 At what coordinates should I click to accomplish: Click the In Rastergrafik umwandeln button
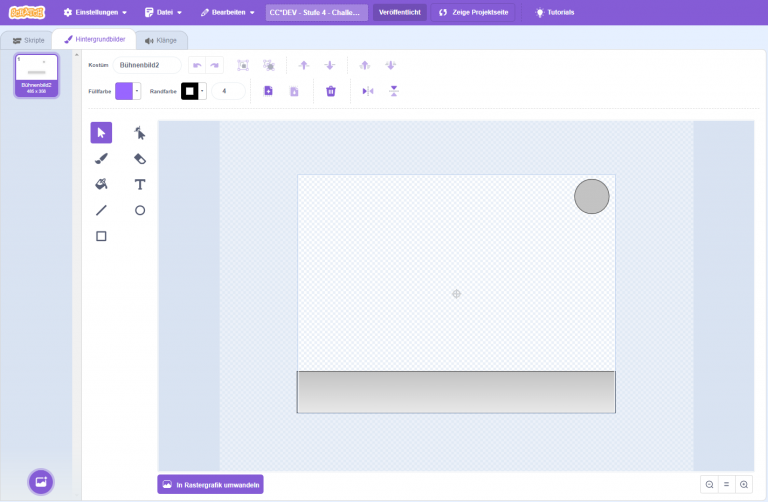(210, 485)
